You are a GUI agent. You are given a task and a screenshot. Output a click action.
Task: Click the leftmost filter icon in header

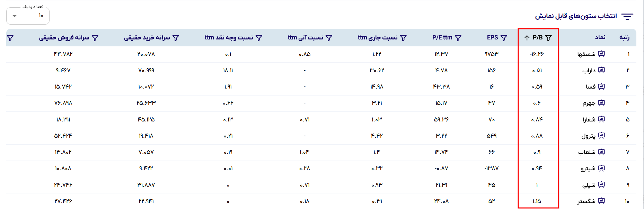click(x=10, y=38)
